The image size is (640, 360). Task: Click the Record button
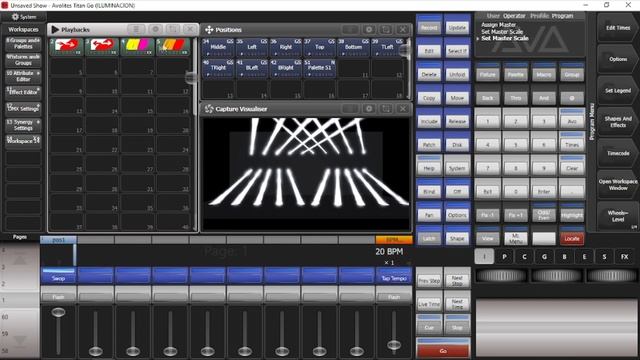(429, 25)
